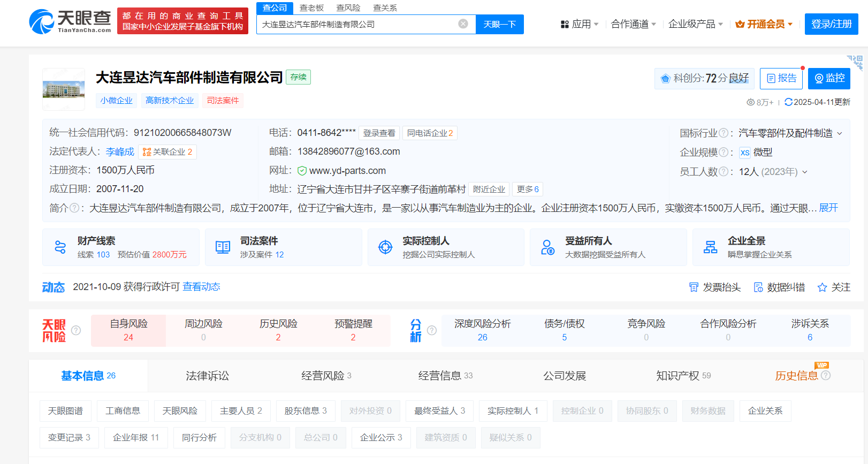Click the 发票抬头 icon
Image resolution: width=868 pixels, height=464 pixels.
(x=694, y=287)
